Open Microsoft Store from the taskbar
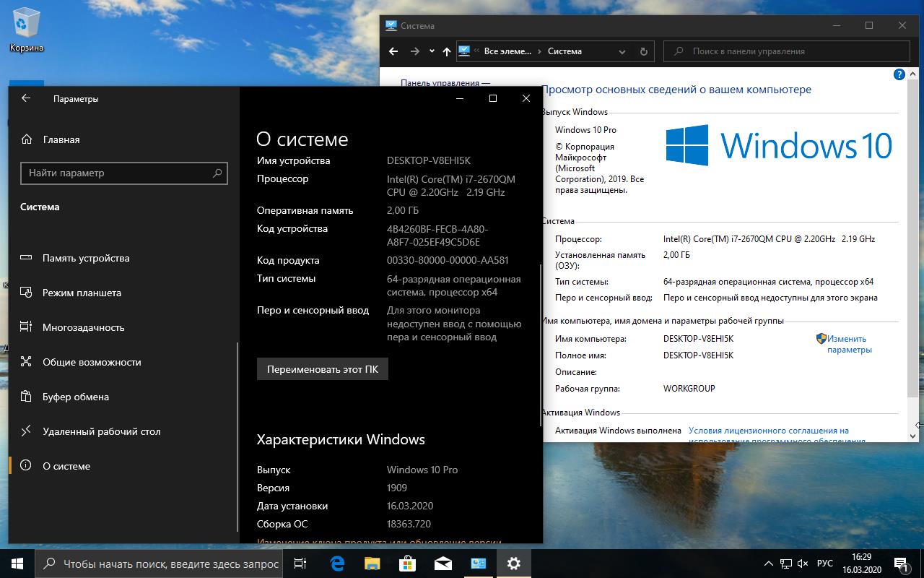 (407, 563)
